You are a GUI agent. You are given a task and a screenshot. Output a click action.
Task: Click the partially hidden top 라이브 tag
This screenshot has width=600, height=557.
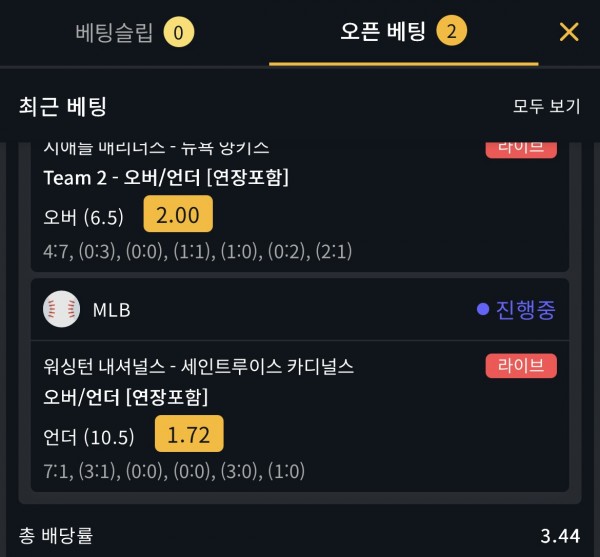coord(521,149)
